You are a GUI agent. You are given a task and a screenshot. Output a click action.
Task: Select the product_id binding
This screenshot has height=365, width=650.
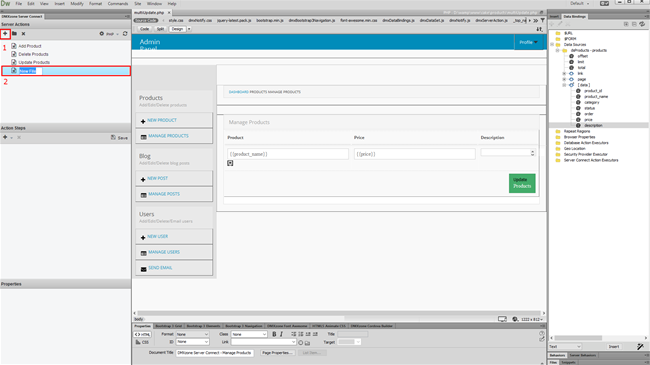pos(593,91)
